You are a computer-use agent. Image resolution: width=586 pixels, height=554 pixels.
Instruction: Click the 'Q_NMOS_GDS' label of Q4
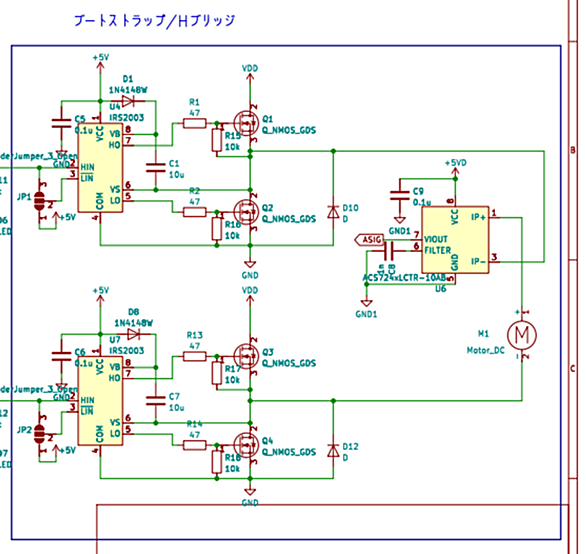point(289,452)
